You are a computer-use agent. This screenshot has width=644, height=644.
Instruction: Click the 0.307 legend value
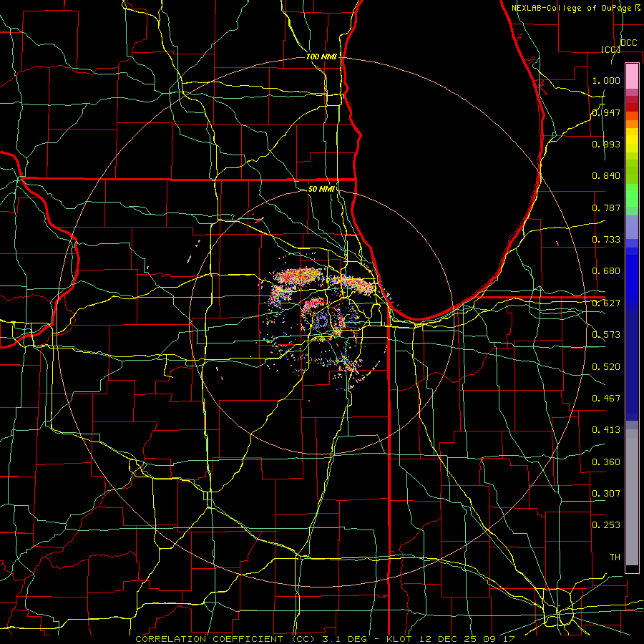tap(606, 494)
